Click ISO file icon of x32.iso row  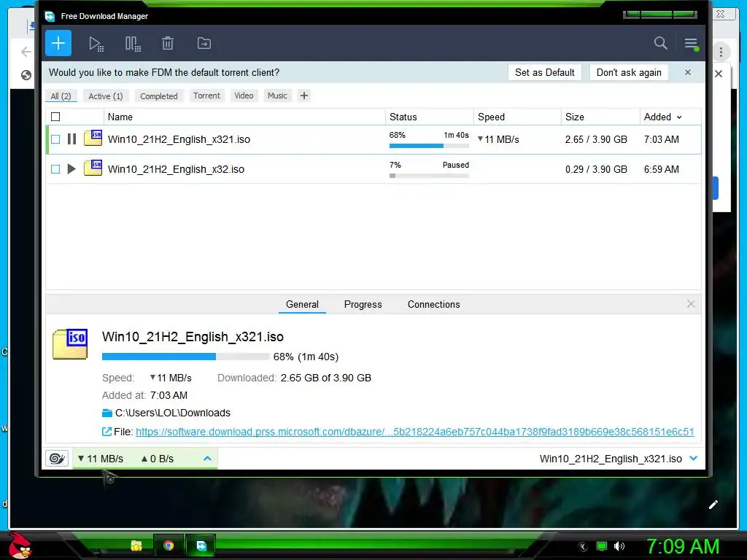(x=93, y=168)
